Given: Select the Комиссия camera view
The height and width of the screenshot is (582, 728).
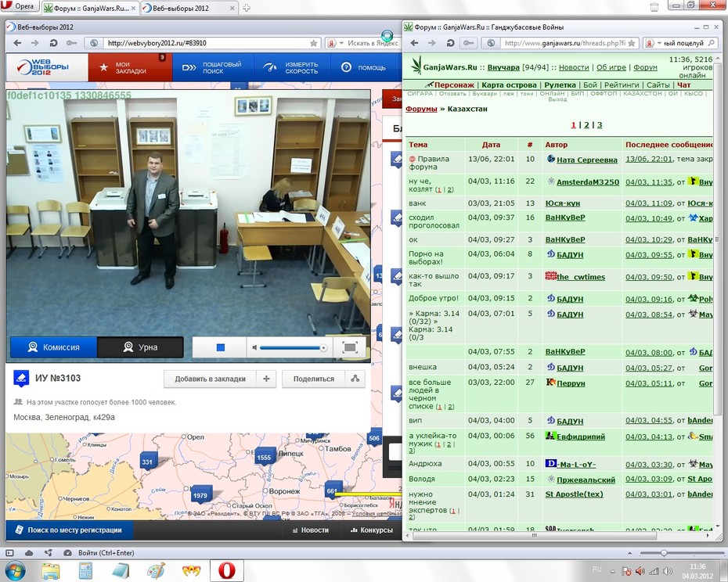Looking at the screenshot, I should pos(53,347).
